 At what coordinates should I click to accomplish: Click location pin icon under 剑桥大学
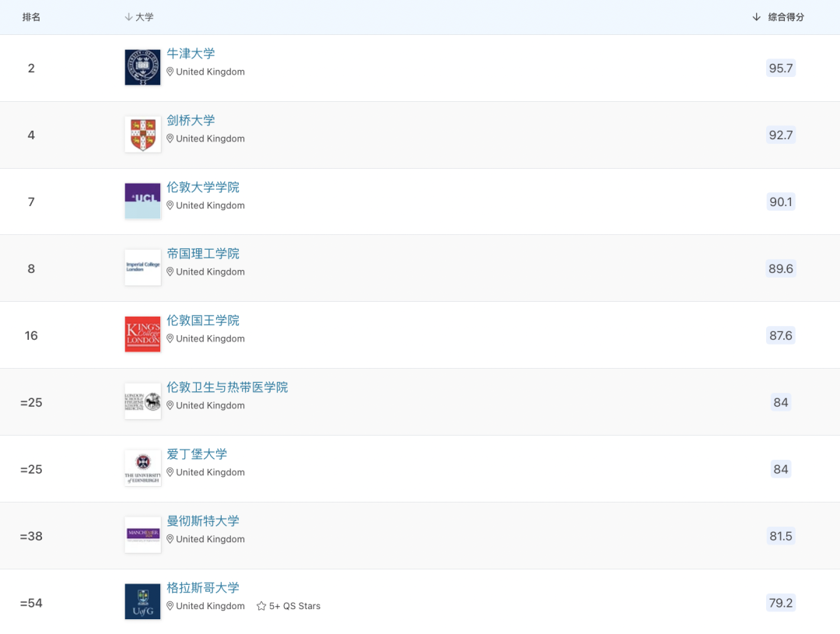170,138
